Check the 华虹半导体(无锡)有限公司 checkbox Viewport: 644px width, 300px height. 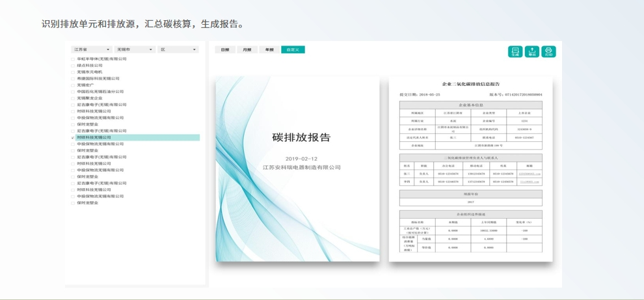[73, 59]
